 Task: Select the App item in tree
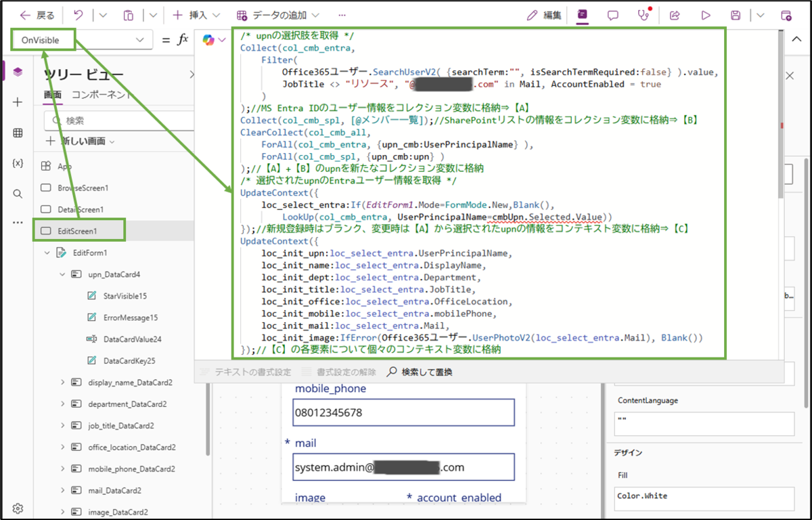pyautogui.click(x=65, y=166)
